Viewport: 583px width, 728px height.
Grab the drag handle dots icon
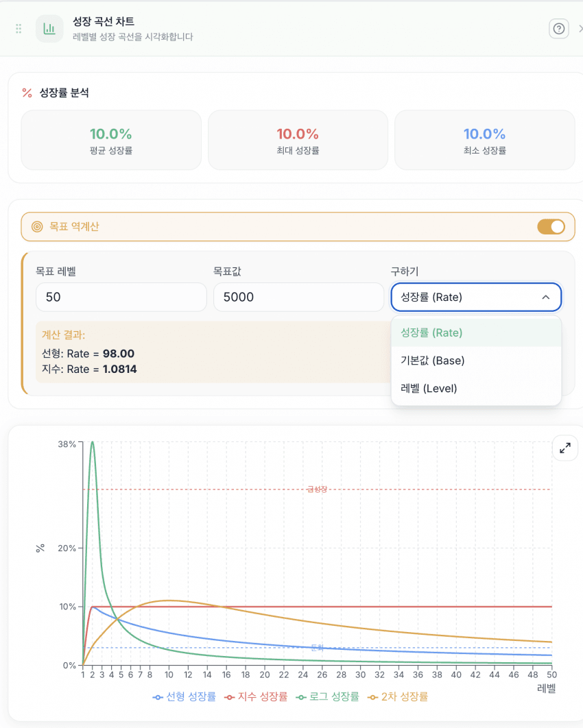point(19,29)
